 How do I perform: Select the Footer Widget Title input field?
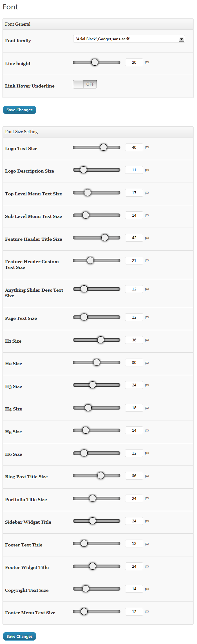pyautogui.click(x=134, y=566)
